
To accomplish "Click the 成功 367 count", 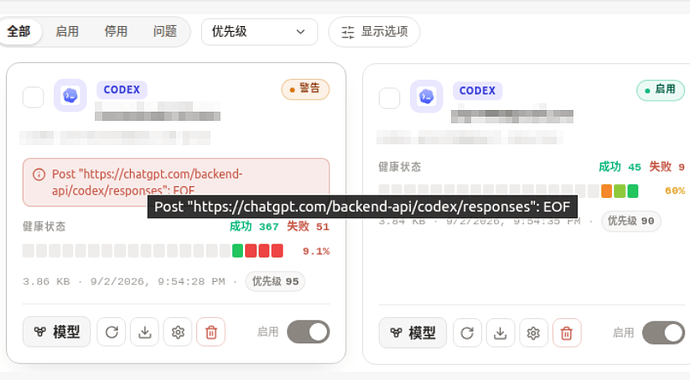I will tap(254, 227).
